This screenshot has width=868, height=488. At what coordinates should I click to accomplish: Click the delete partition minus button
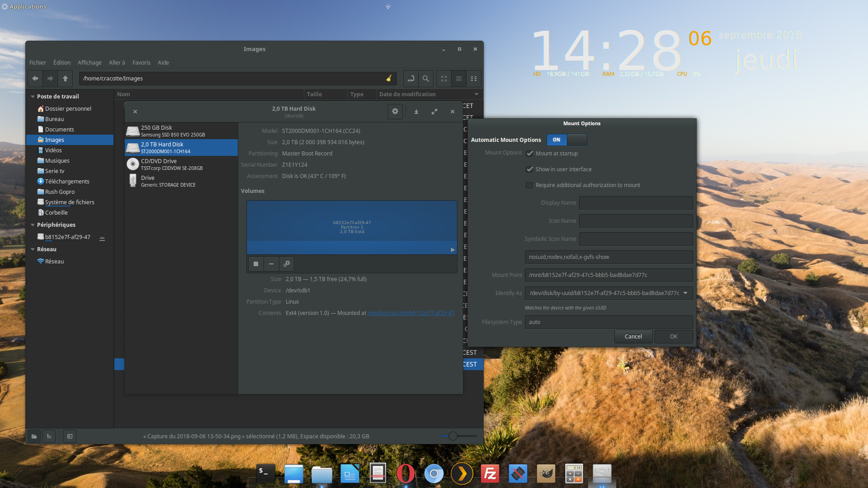click(x=271, y=264)
